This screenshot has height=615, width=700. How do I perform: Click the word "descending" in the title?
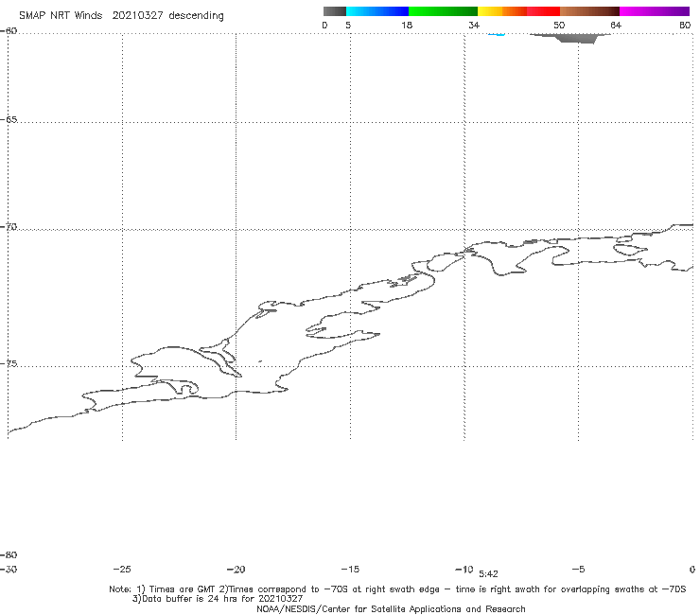coord(197,16)
